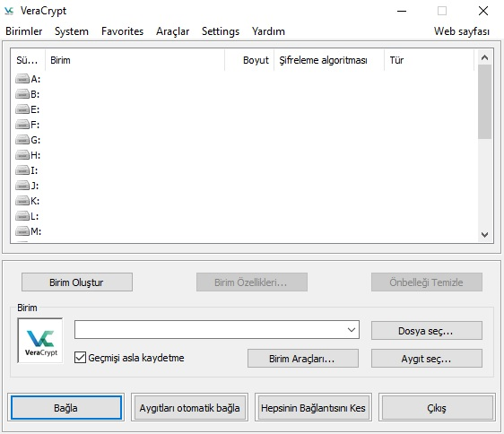Toggle 'Geçmişi asla kaydetme' checkbox
This screenshot has width=504, height=434.
tap(80, 358)
